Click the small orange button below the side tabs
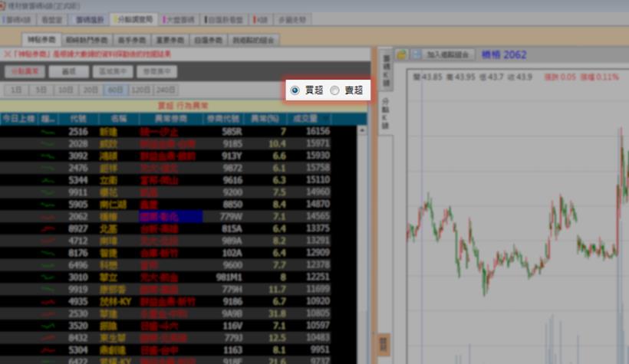 pyautogui.click(x=384, y=344)
